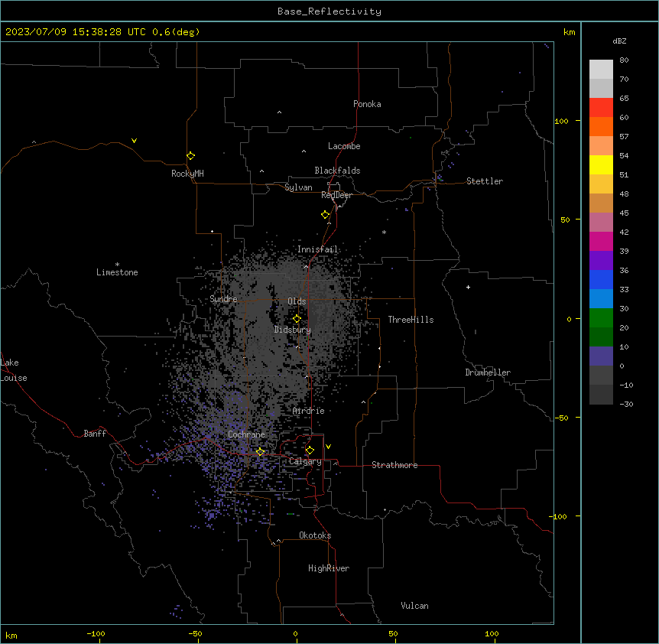The height and width of the screenshot is (644, 659).
Task: Click the Blackfalds map label
Action: click(337, 171)
